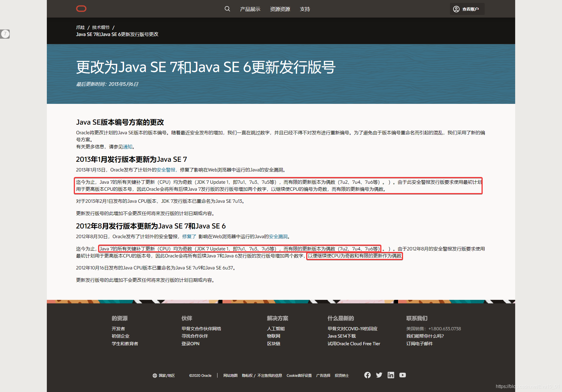Viewport: 562px width, 392px height.
Task: Click heading 2013年1月发行版本更新为Java SE 7
Action: pyautogui.click(x=131, y=159)
